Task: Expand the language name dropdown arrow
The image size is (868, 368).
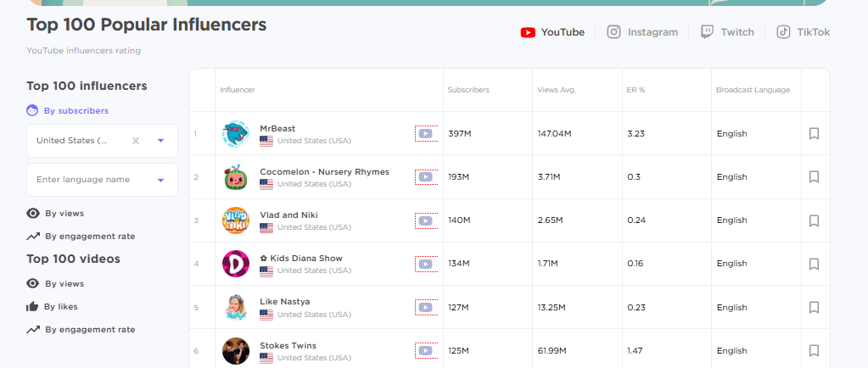Action: [x=160, y=180]
